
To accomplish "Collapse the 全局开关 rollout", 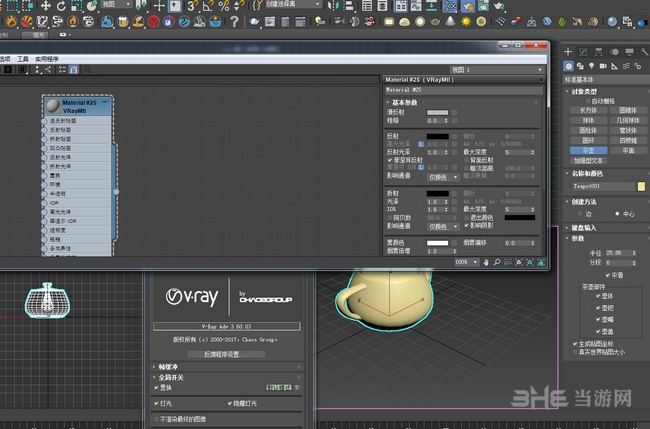I will [154, 377].
